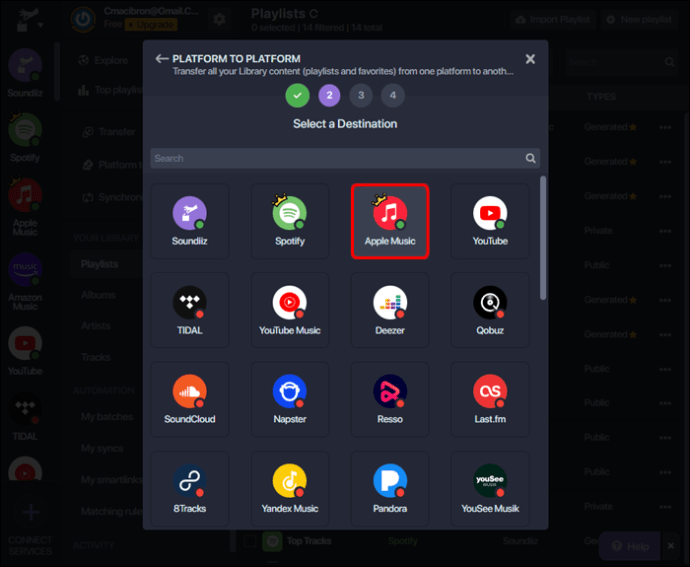
Task: Return to completed step one
Action: point(297,95)
